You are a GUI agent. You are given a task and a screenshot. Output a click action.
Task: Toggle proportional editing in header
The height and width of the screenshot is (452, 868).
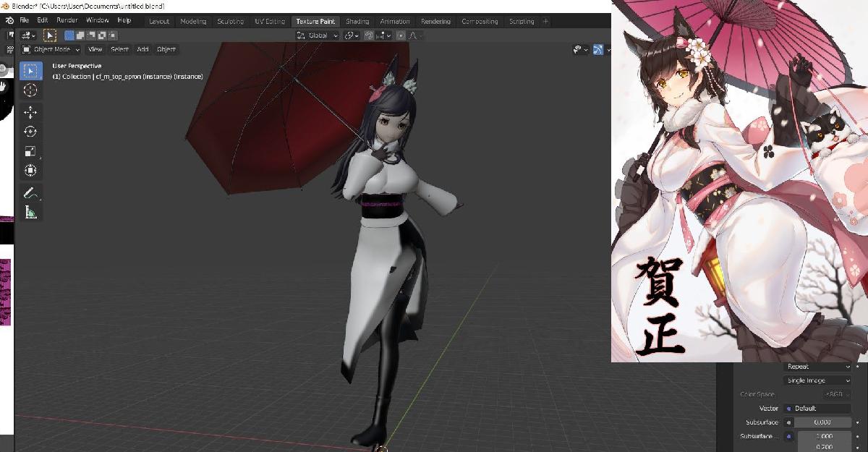click(401, 35)
